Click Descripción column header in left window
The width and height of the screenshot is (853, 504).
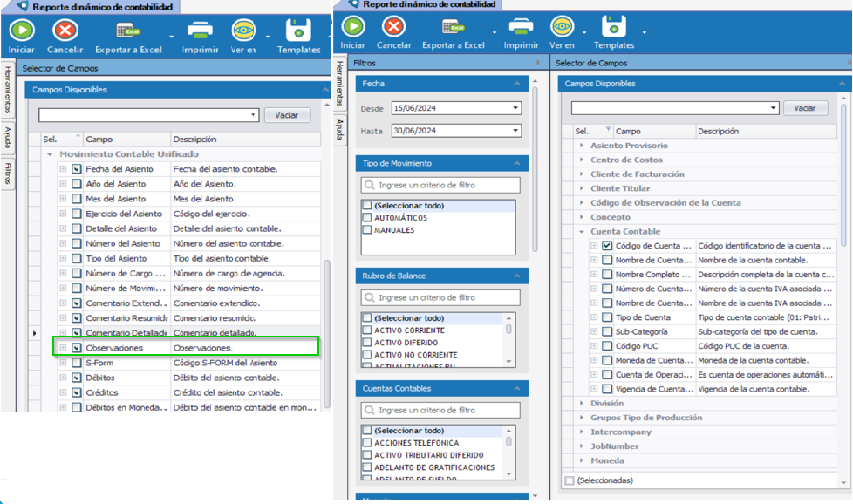tap(245, 140)
